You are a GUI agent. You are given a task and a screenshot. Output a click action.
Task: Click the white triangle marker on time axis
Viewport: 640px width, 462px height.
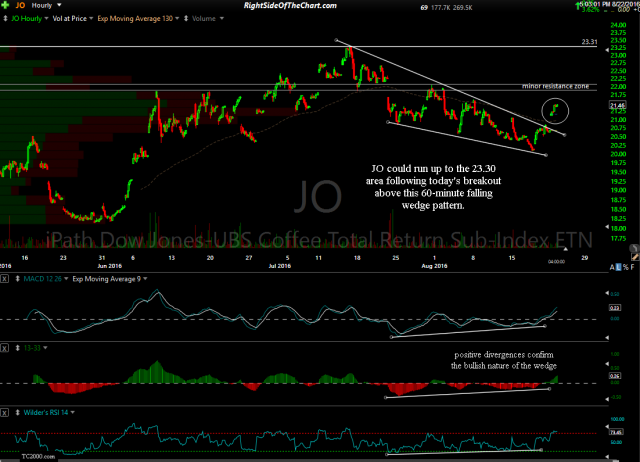[565, 249]
